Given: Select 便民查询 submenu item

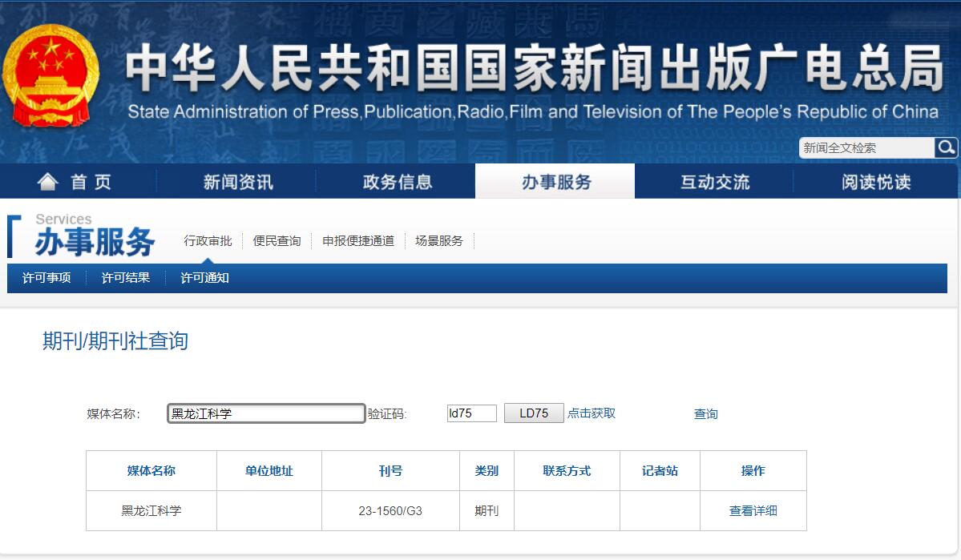Looking at the screenshot, I should tap(277, 240).
